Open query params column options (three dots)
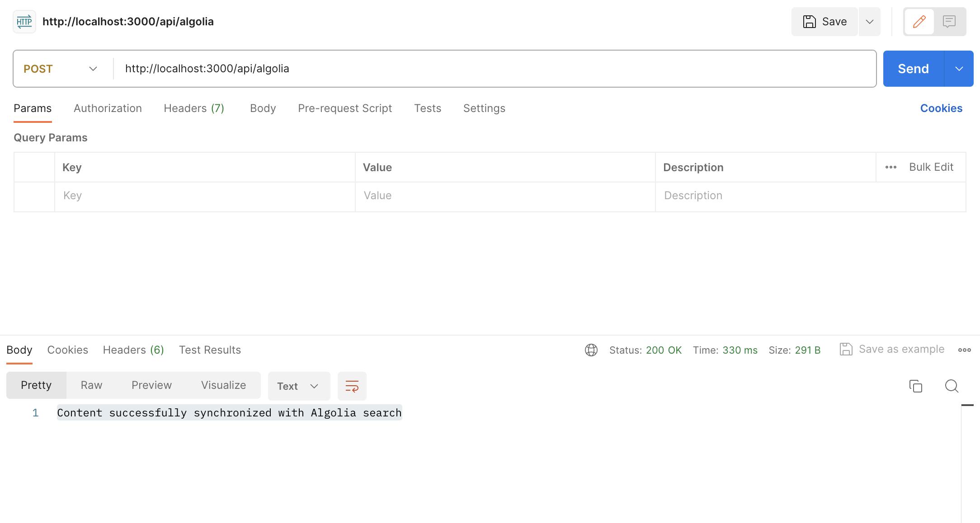The image size is (980, 523). tap(890, 167)
